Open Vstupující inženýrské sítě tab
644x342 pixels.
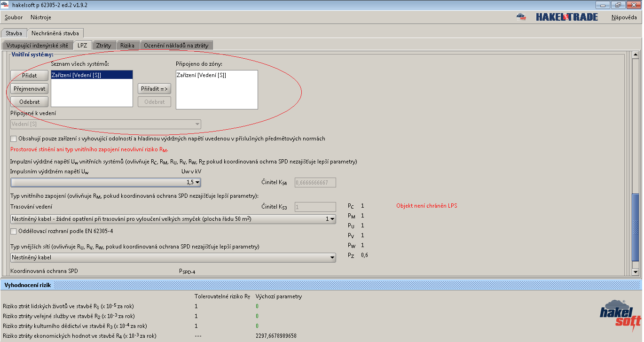(x=37, y=46)
